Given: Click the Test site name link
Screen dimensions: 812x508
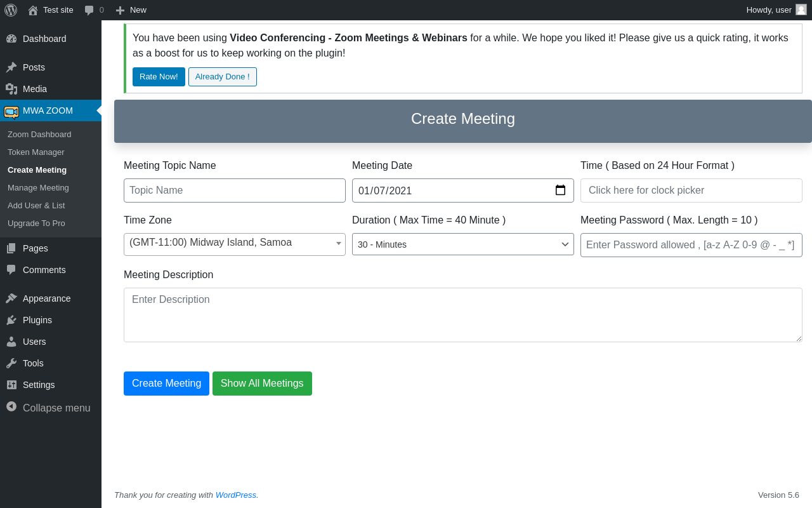Looking at the screenshot, I should (x=58, y=10).
